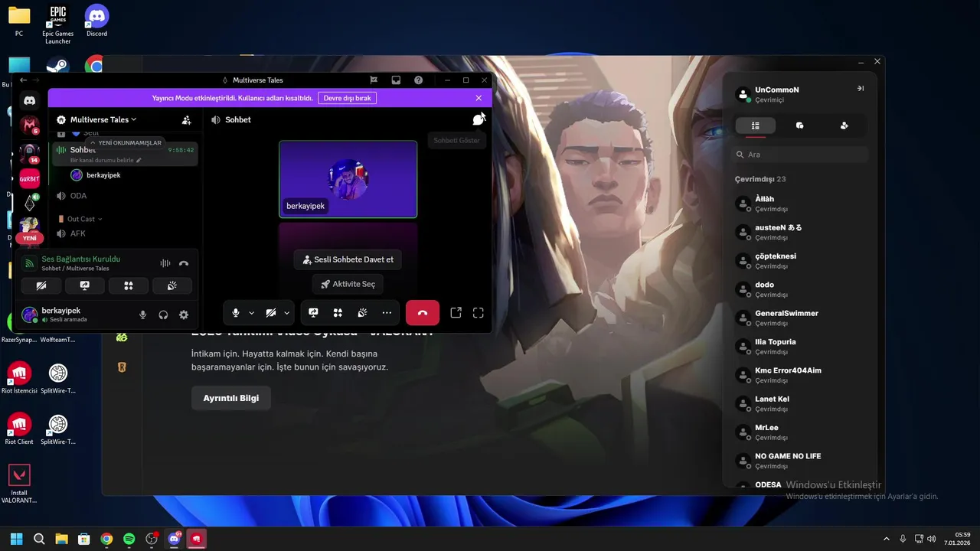Image resolution: width=980 pixels, height=551 pixels.
Task: Click Sesli Sohbete Davet et button
Action: 348,259
